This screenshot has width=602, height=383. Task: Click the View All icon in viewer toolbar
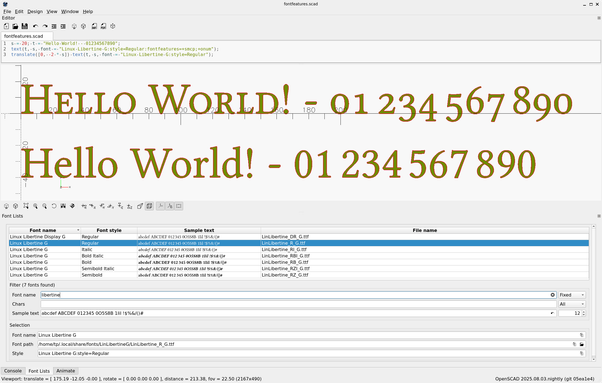(x=26, y=206)
